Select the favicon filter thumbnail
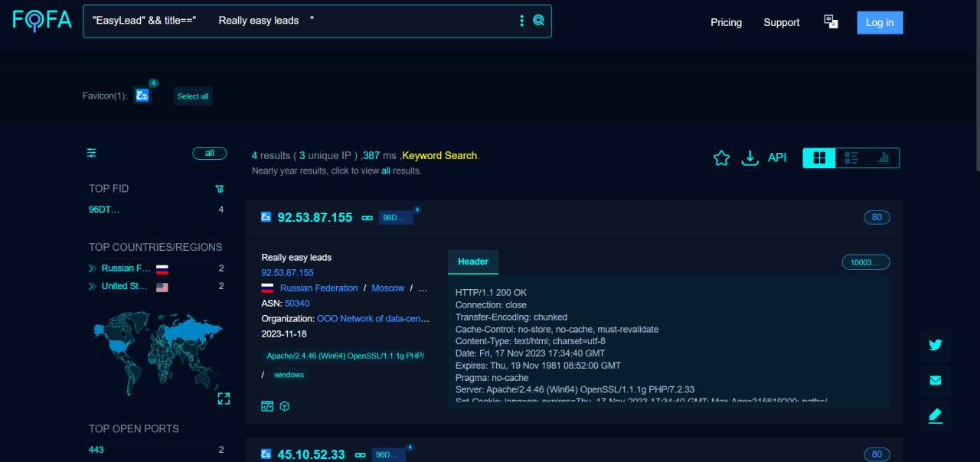Image resolution: width=980 pixels, height=462 pixels. (x=142, y=96)
